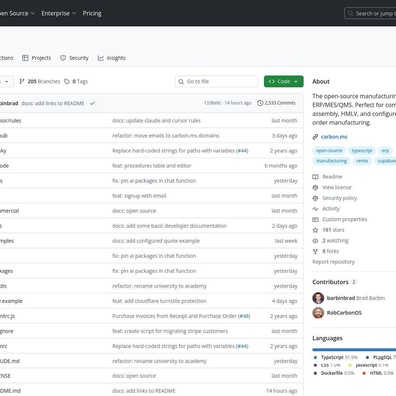Image resolution: width=396 pixels, height=396 pixels.
Task: Click the Insights graph icon
Action: (101, 58)
